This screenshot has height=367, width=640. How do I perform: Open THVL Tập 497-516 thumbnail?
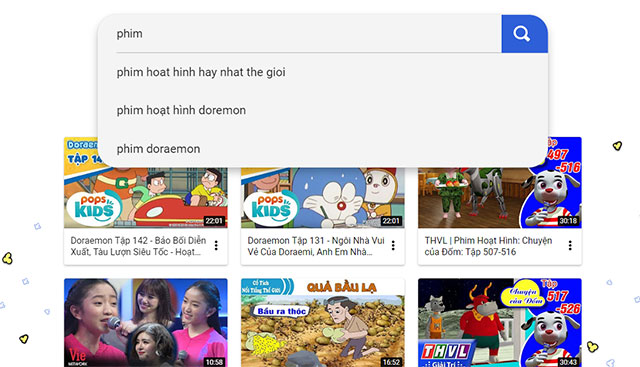click(x=500, y=198)
